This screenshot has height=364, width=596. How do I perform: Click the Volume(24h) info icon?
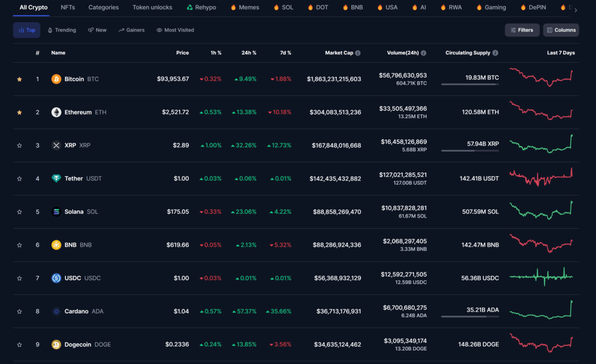click(x=423, y=53)
